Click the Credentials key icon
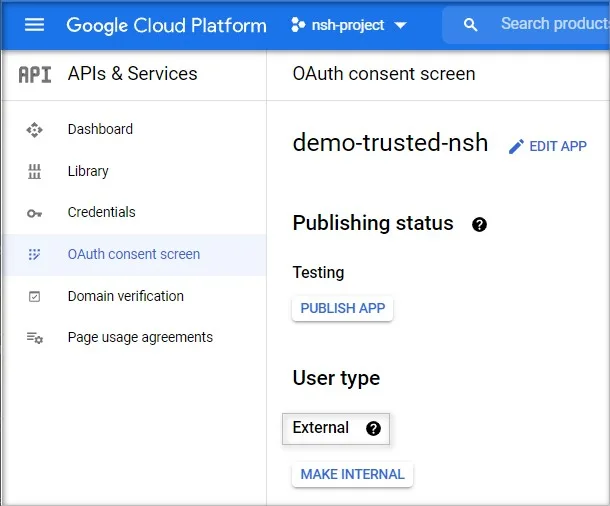Viewport: 610px width, 506px height. click(35, 213)
